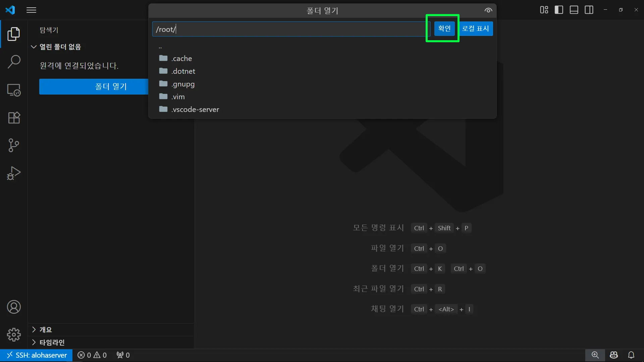Toggle hidden files eye icon in dialog
The width and height of the screenshot is (644, 362).
(488, 10)
